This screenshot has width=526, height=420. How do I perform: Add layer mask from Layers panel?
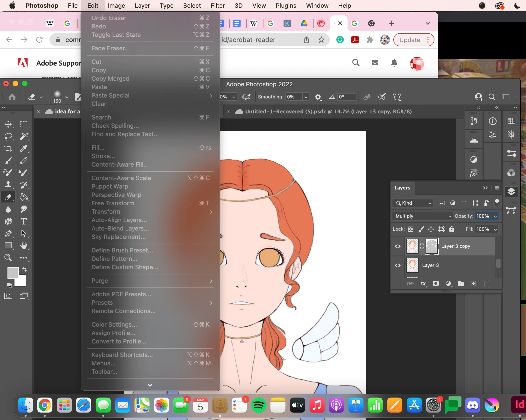(x=435, y=283)
